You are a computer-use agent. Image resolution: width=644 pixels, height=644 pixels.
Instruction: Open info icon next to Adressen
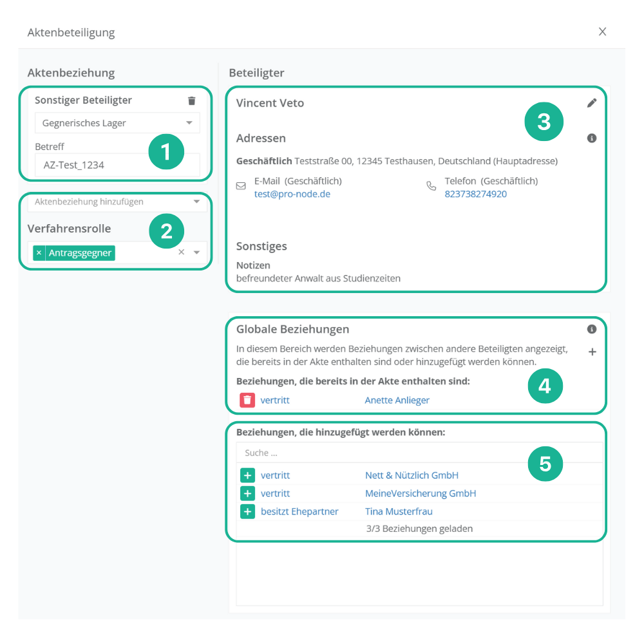[x=592, y=138]
